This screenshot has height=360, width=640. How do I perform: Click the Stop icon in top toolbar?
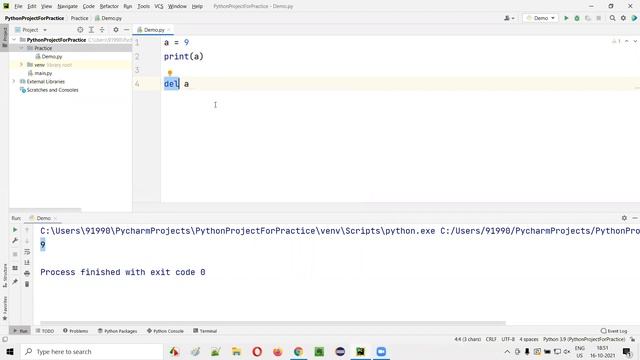(598, 18)
